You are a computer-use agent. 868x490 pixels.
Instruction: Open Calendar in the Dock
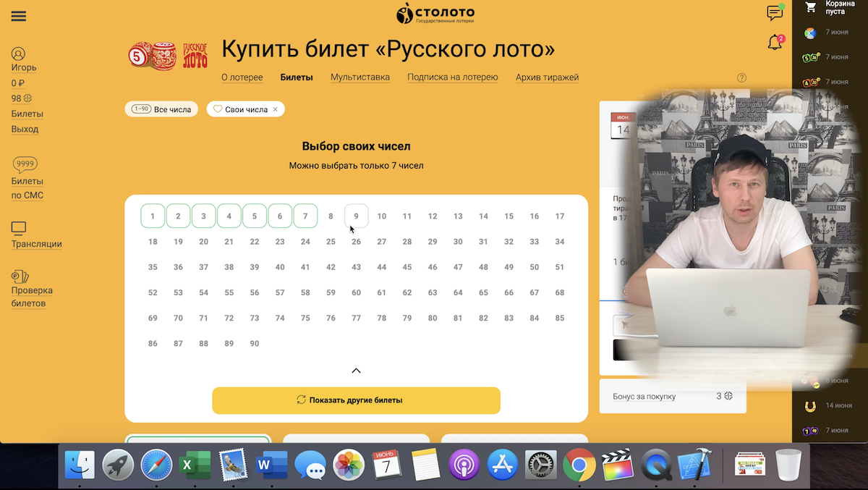coord(387,464)
